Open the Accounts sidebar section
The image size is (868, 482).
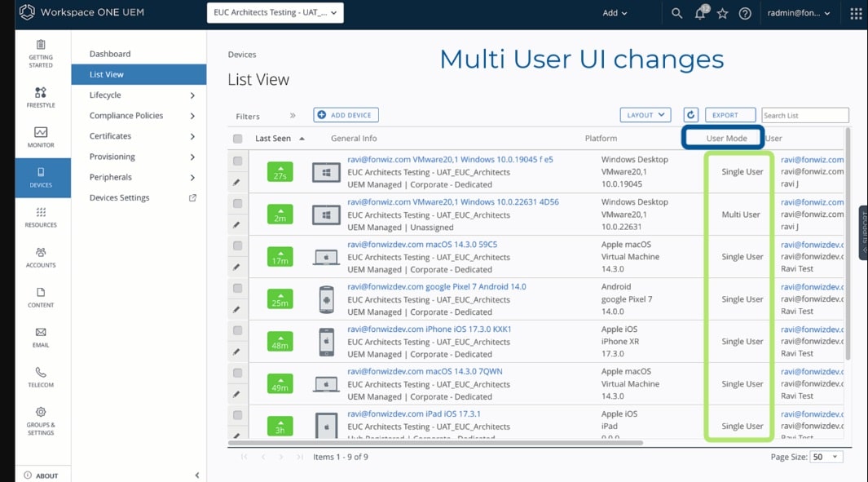[x=41, y=258]
